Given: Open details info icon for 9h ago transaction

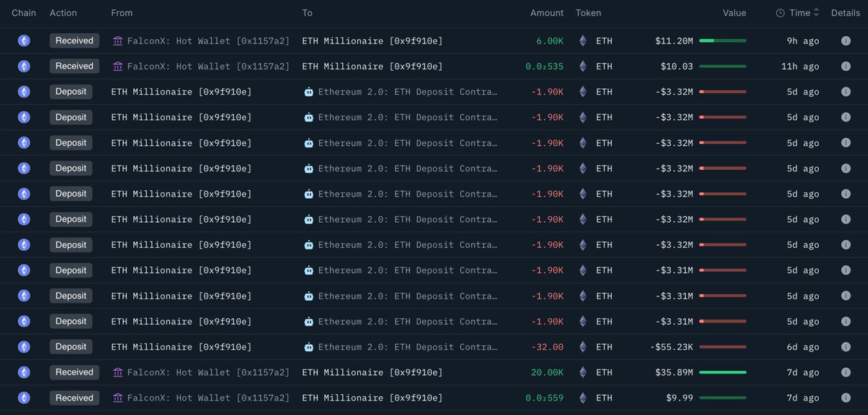Looking at the screenshot, I should point(846,41).
